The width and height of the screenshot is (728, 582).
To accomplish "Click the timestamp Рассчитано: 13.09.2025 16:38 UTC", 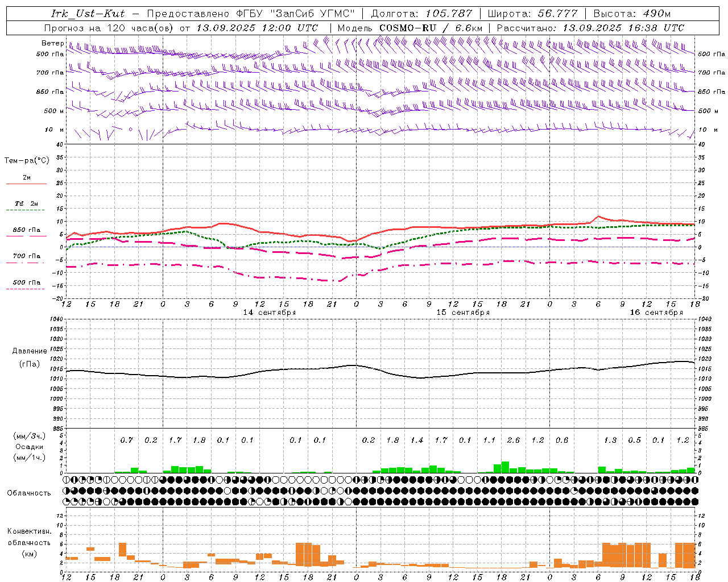I will point(590,28).
